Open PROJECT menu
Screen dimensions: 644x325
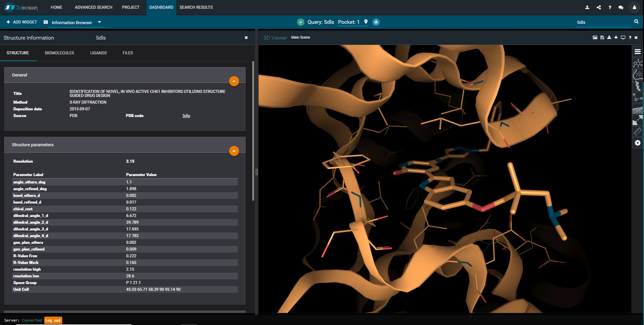[131, 7]
